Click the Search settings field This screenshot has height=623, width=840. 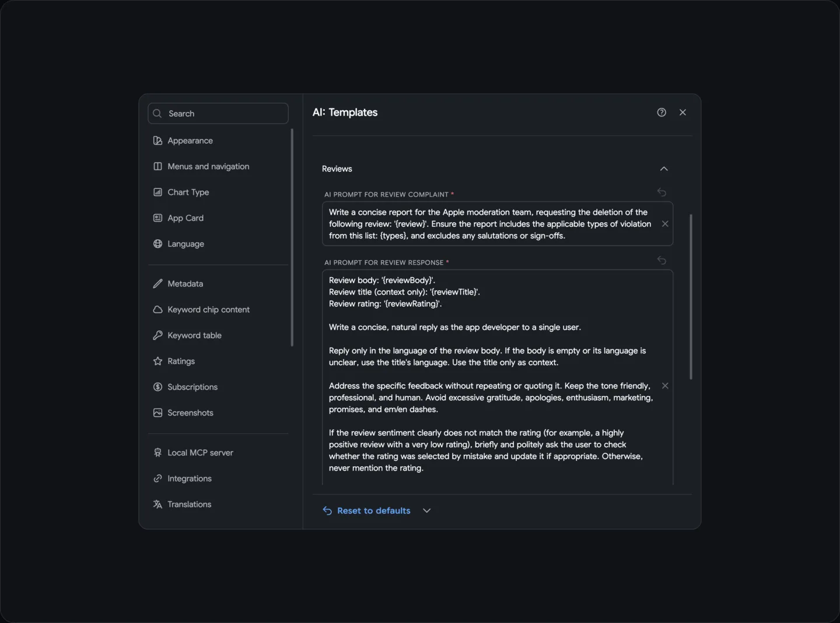coord(218,113)
